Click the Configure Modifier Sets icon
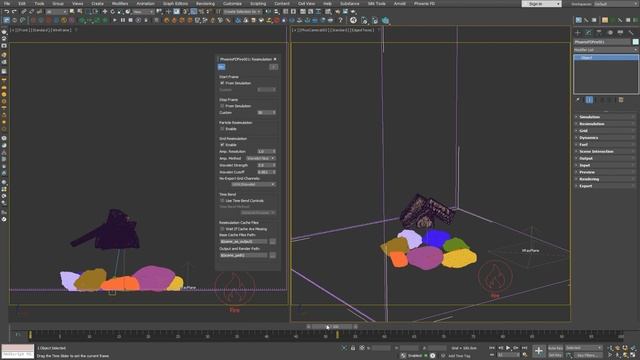The height and width of the screenshot is (360, 640). [x=621, y=100]
